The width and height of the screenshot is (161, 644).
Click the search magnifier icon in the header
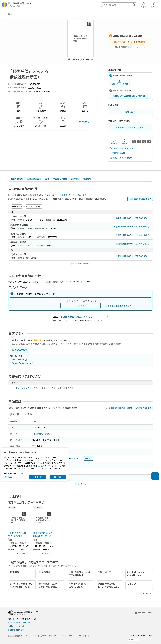(x=134, y=5)
